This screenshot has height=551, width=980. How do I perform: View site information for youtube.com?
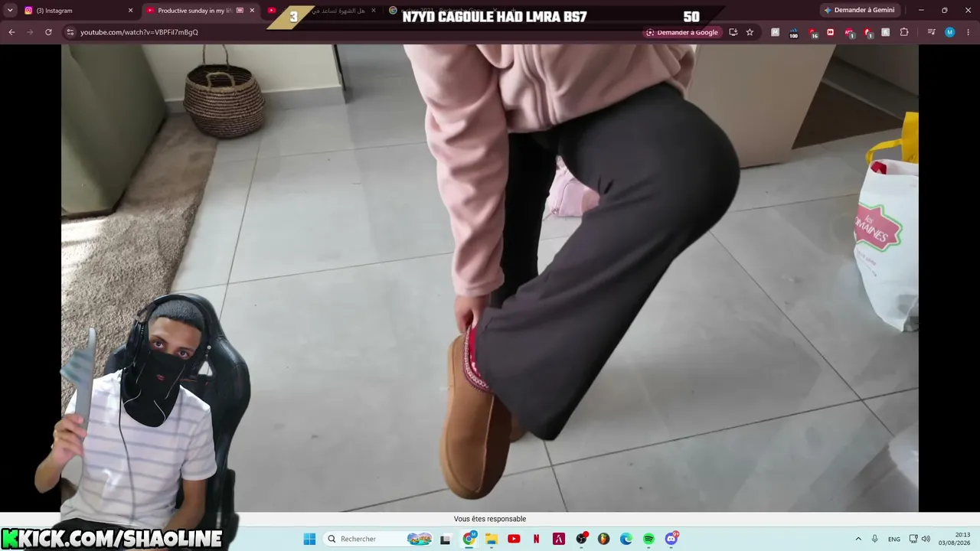(70, 32)
